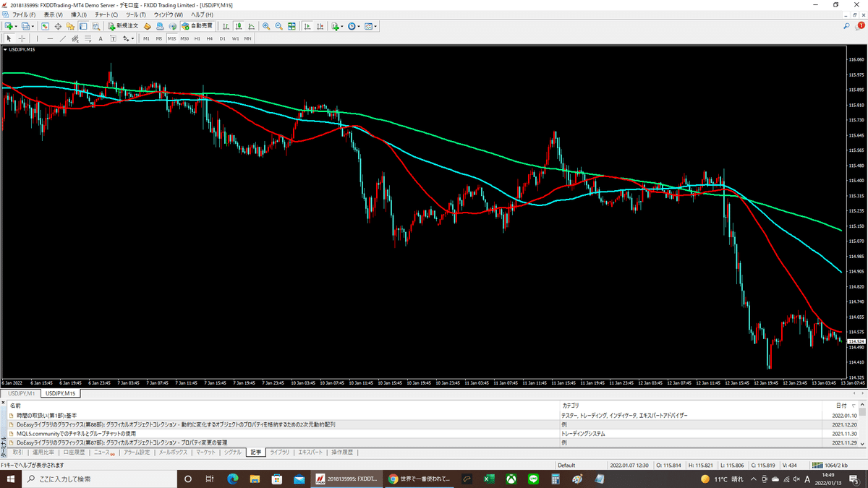Screen dimensions: 868x488
Task: Toggle auto scroll chart icon
Action: [307, 26]
